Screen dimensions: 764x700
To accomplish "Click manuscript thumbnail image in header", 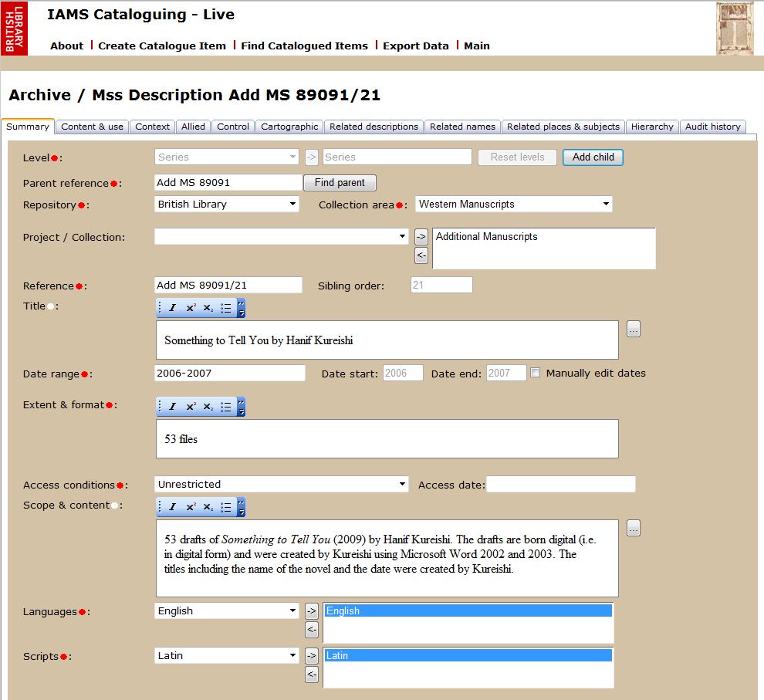I will click(735, 29).
